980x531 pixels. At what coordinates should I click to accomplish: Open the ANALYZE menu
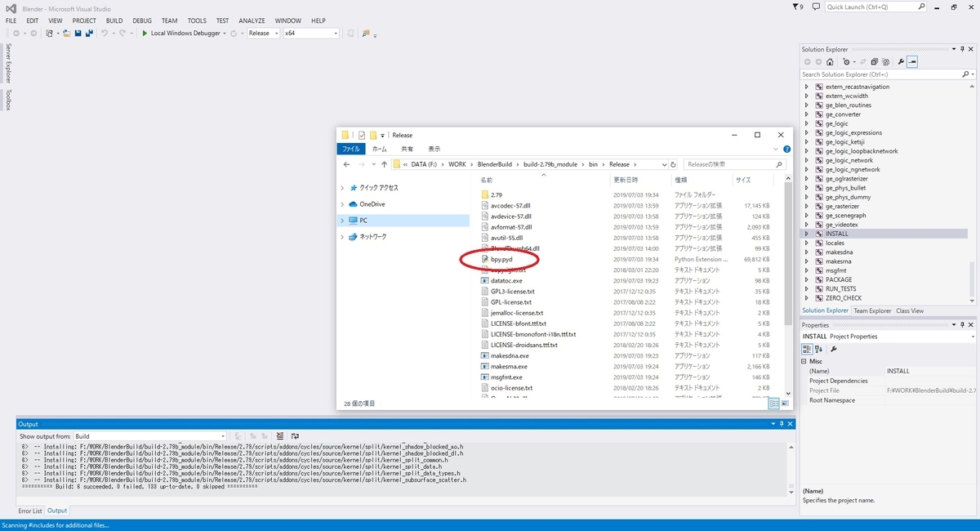(x=252, y=20)
